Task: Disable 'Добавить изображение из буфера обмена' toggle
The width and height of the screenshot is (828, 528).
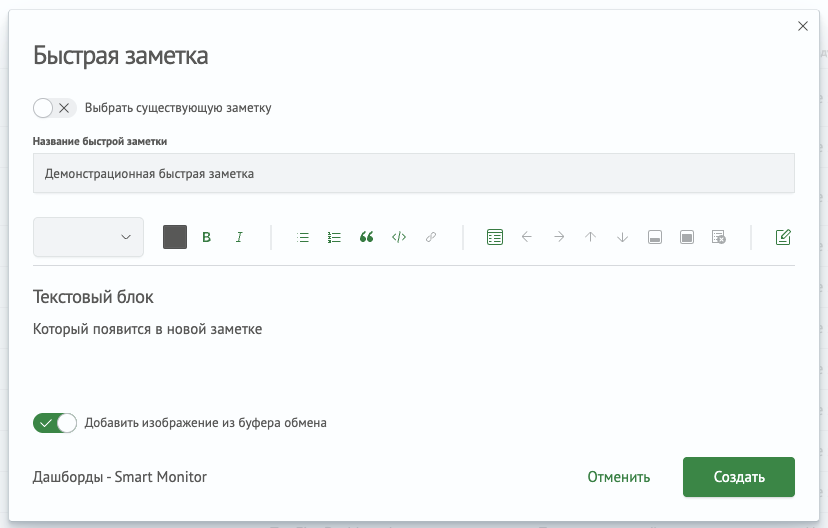Action: point(54,423)
